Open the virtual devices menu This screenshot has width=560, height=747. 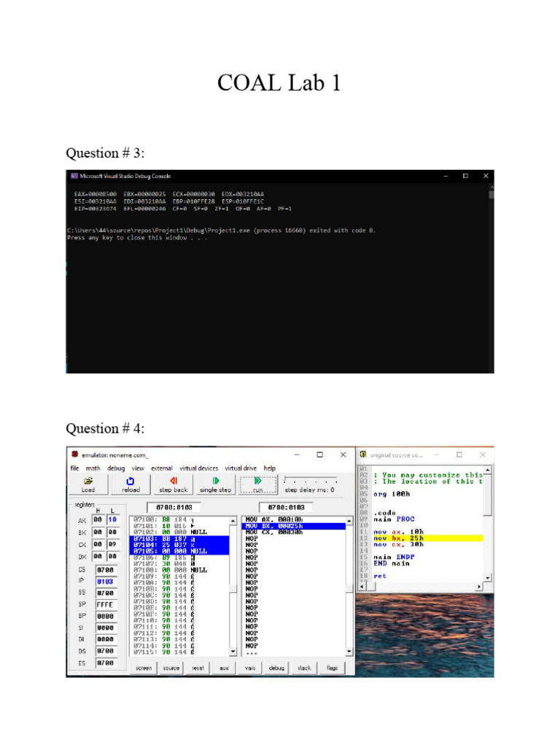199,468
